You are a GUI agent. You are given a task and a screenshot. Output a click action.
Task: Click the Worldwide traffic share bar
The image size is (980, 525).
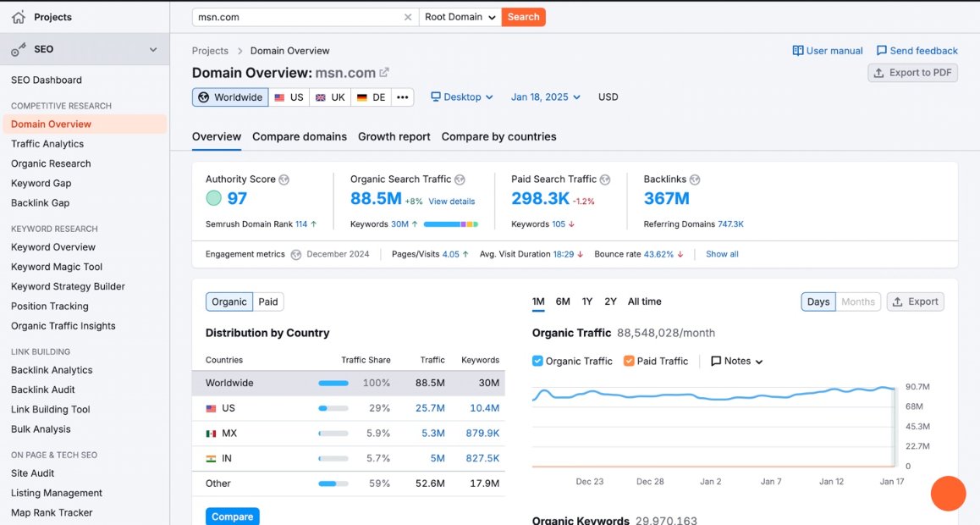tap(333, 383)
